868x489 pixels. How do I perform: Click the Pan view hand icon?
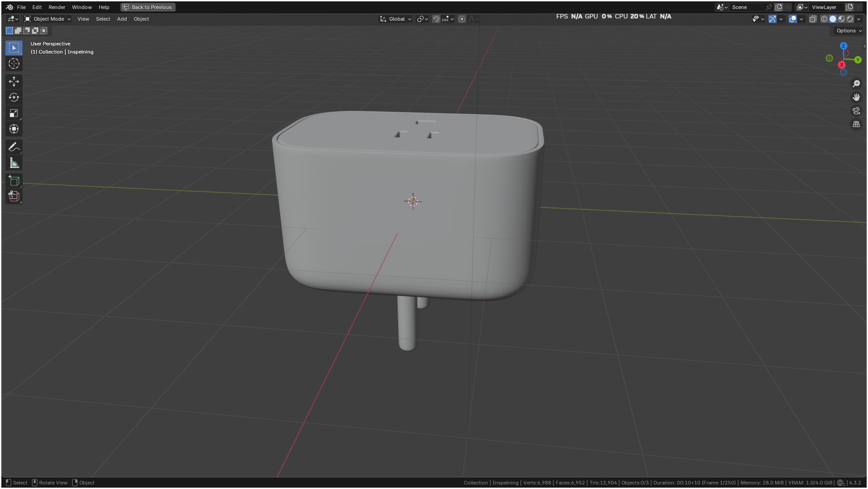[x=856, y=97]
